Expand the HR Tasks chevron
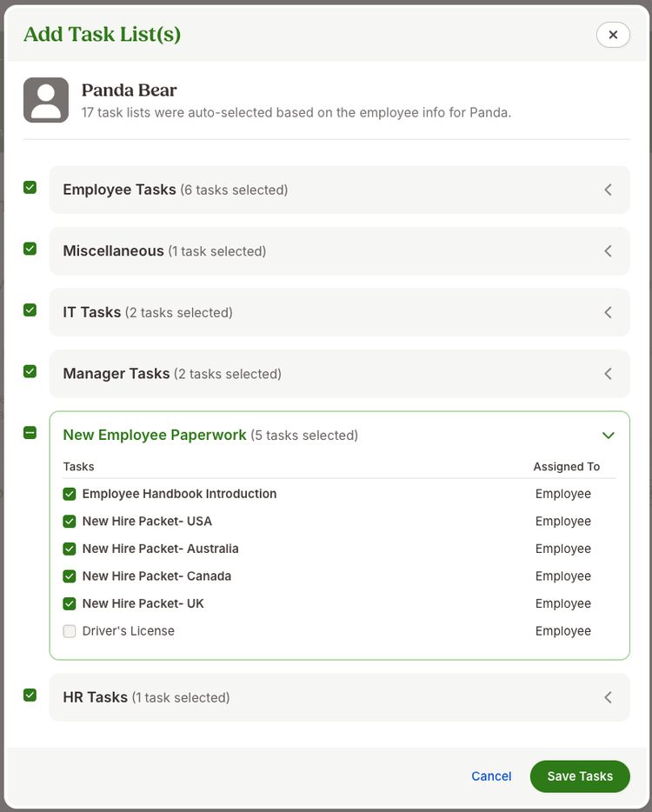 coord(608,697)
